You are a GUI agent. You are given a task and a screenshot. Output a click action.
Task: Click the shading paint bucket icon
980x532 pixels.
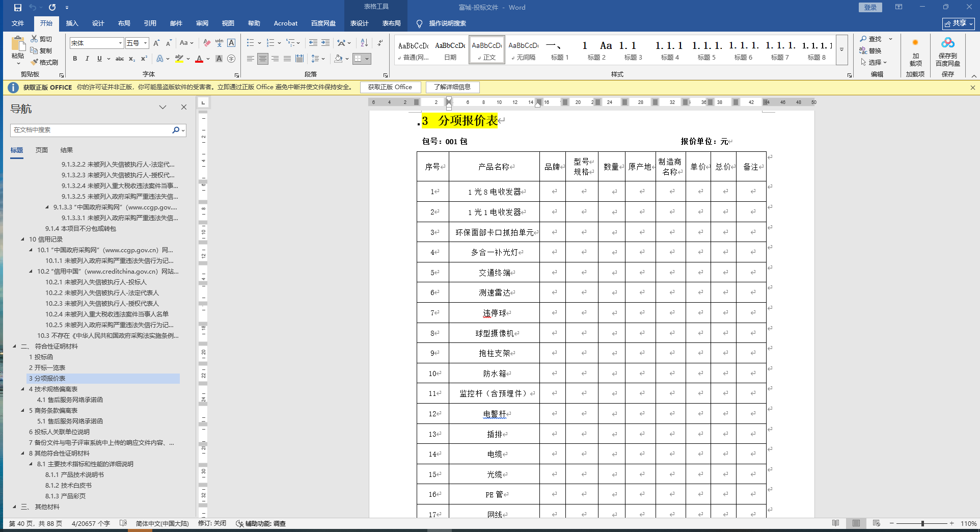(x=338, y=59)
